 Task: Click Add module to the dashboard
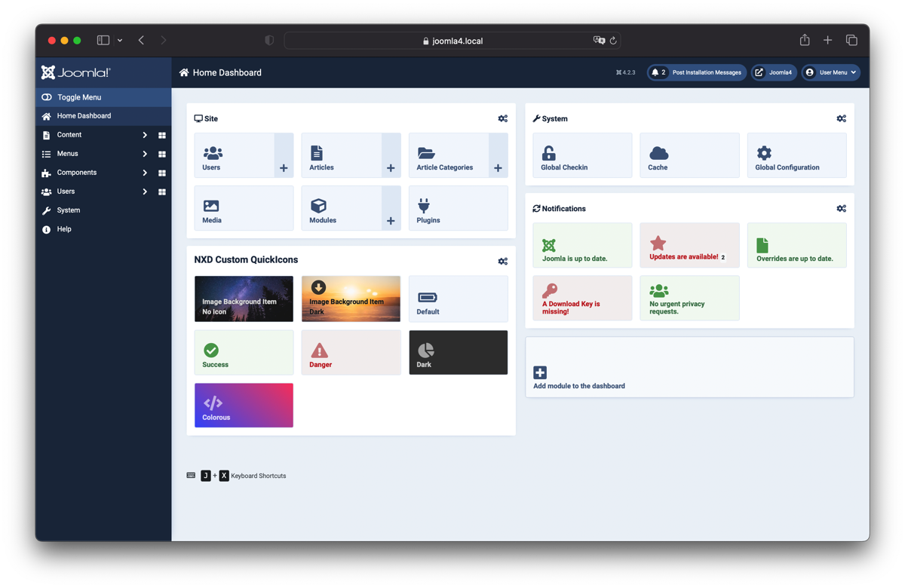(689, 367)
